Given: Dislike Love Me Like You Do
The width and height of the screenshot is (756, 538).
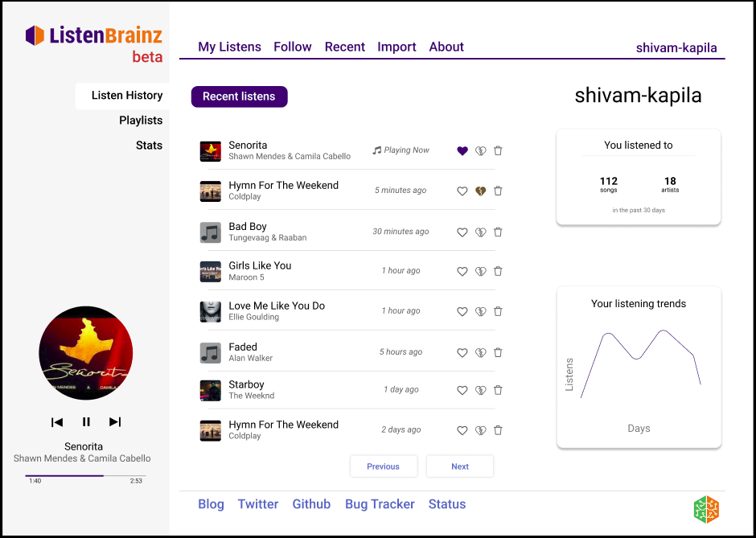Looking at the screenshot, I should tap(480, 311).
